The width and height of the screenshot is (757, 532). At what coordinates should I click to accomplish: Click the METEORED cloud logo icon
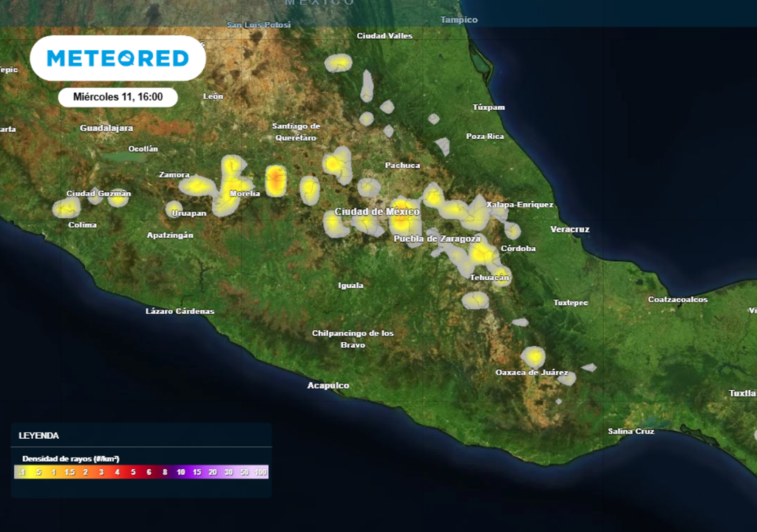(x=127, y=58)
